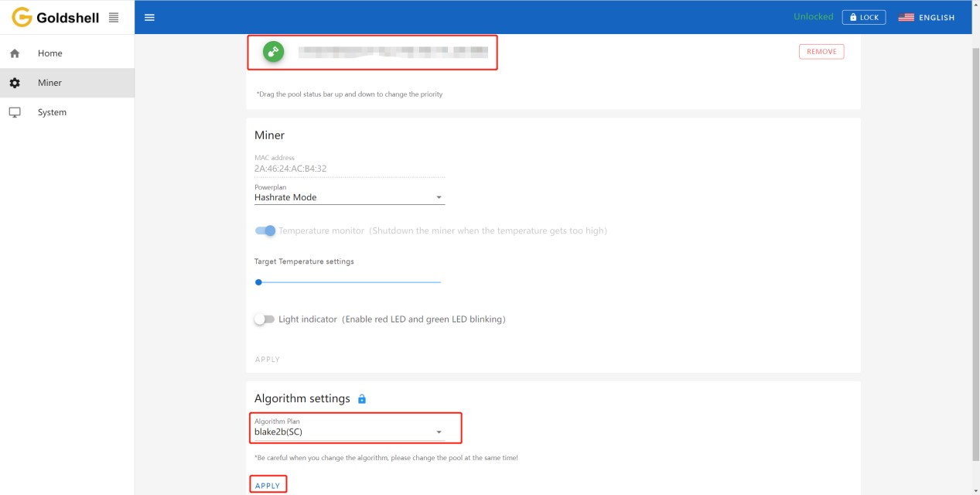Click the Home house icon
The width and height of the screenshot is (980, 495).
15,53
